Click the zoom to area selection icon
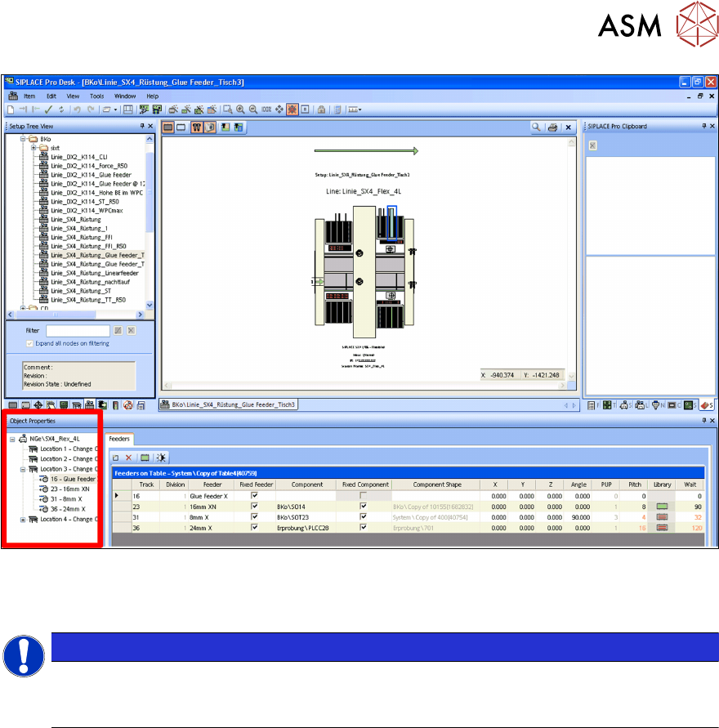This screenshot has height=728, width=719. point(227,109)
